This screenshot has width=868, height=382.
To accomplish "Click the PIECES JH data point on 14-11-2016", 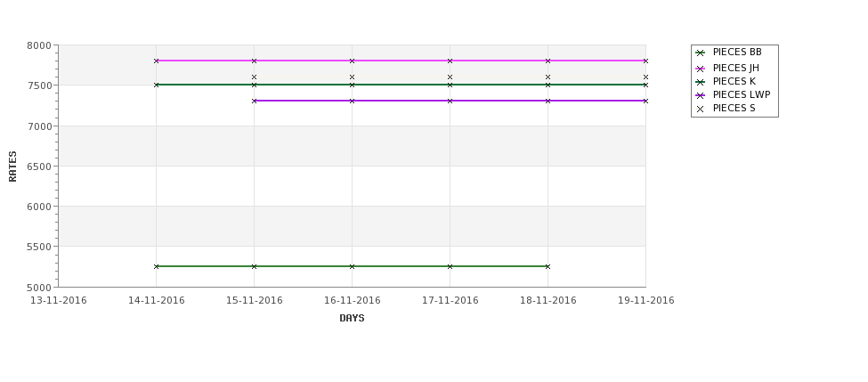I will tap(156, 61).
